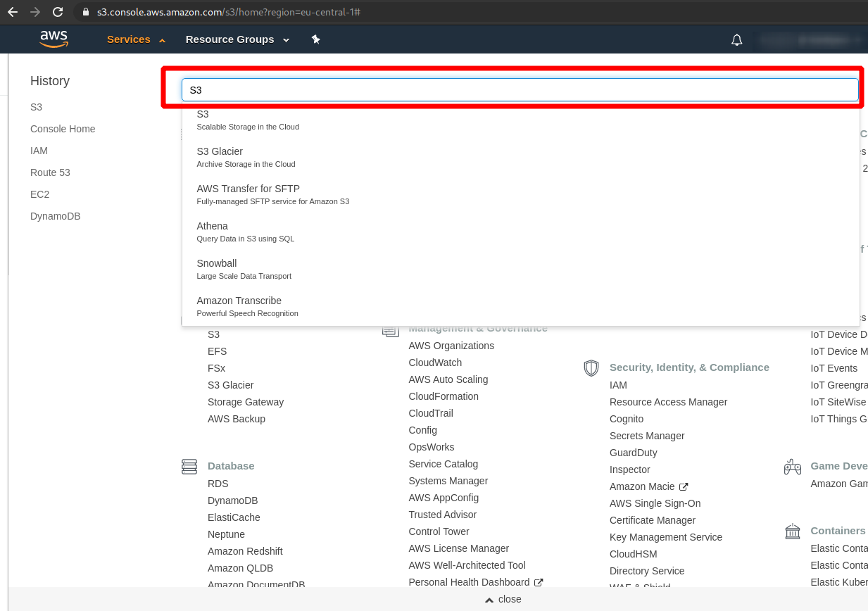Click the browser forward arrow
The width and height of the screenshot is (868, 611).
click(x=35, y=12)
